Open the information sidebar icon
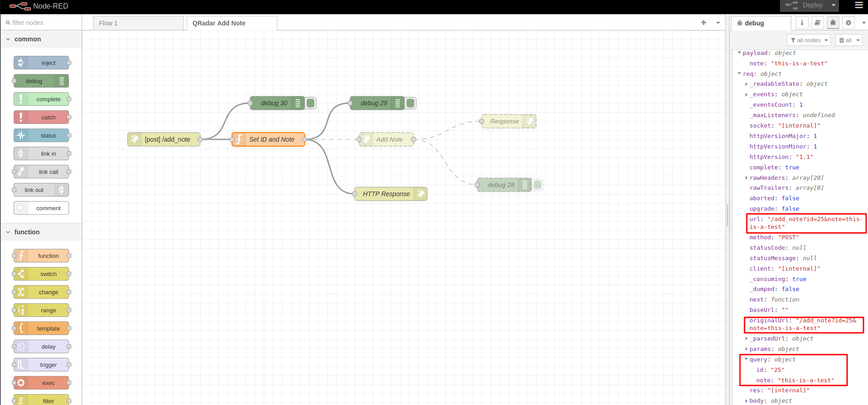The height and width of the screenshot is (405, 868). coord(802,23)
